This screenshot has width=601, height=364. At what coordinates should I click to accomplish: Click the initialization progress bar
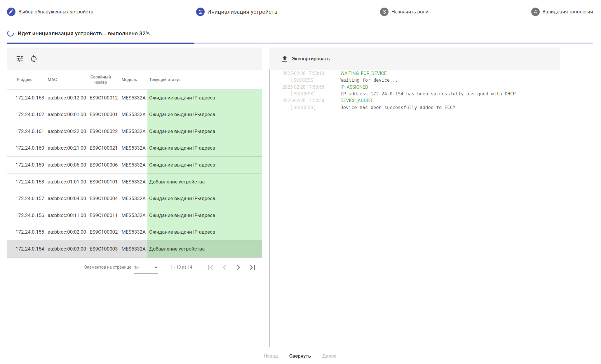tap(300, 43)
